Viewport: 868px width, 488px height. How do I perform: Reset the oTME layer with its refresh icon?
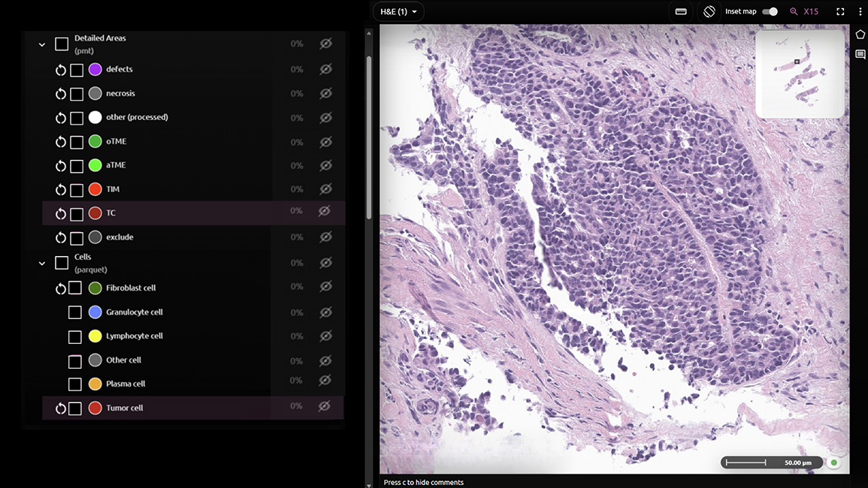coord(61,142)
